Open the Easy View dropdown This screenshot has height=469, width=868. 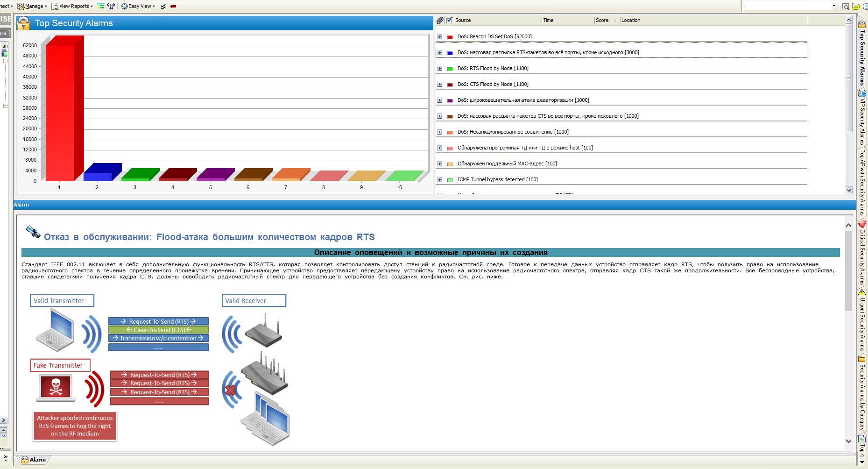tap(139, 6)
